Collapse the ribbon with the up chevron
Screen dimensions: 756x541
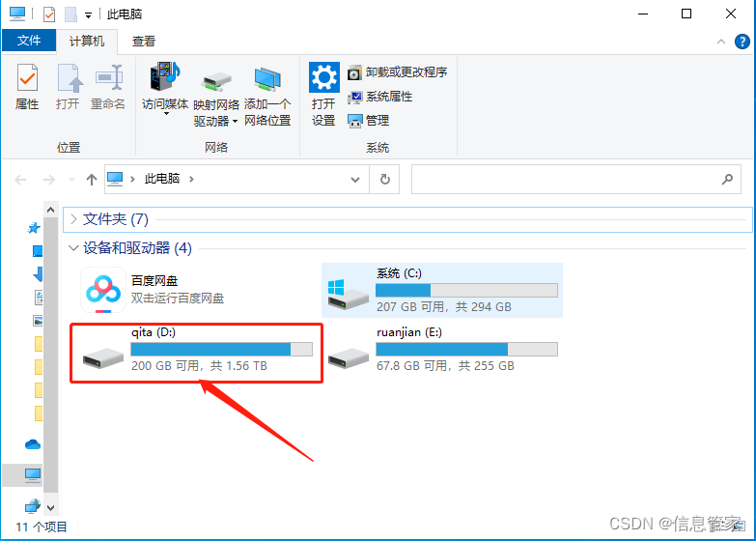pyautogui.click(x=721, y=42)
